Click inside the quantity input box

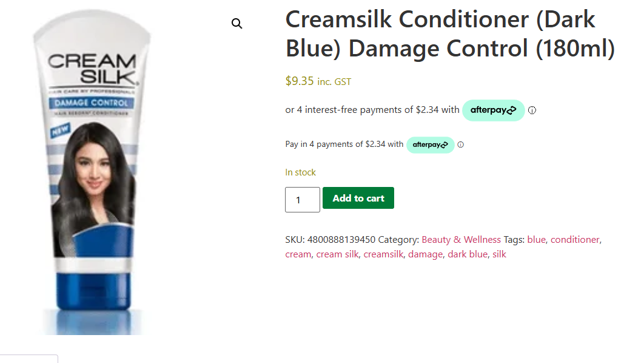[302, 199]
